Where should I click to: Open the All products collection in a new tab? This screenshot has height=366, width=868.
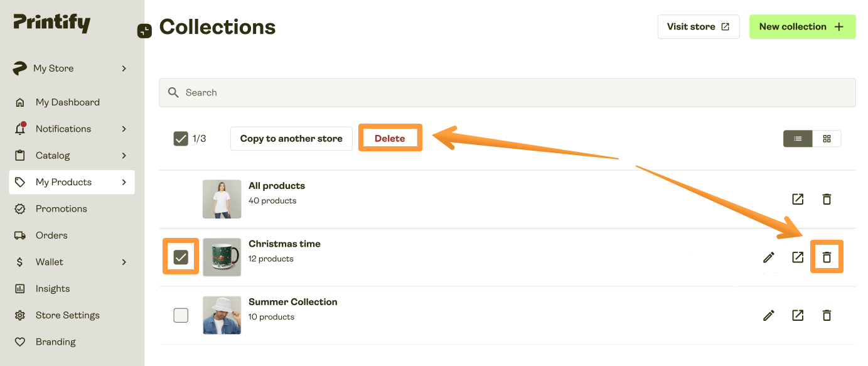tap(797, 199)
